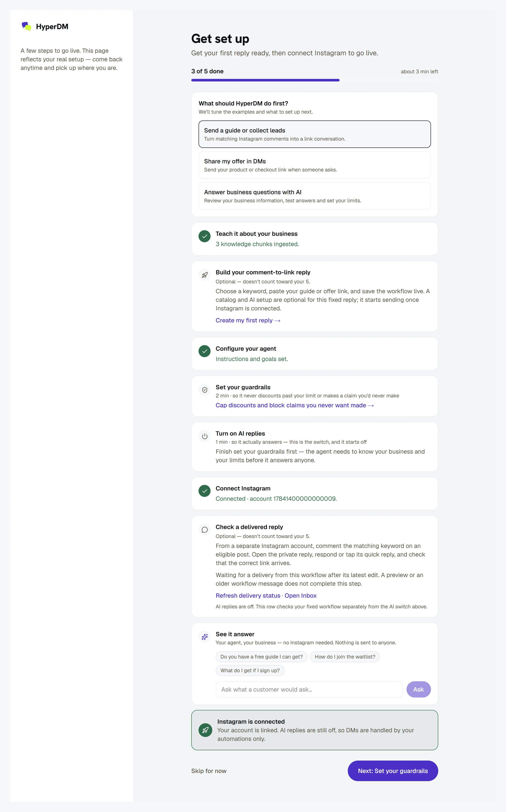Click the Turn on AI replies title
Image resolution: width=506 pixels, height=812 pixels.
(x=240, y=434)
